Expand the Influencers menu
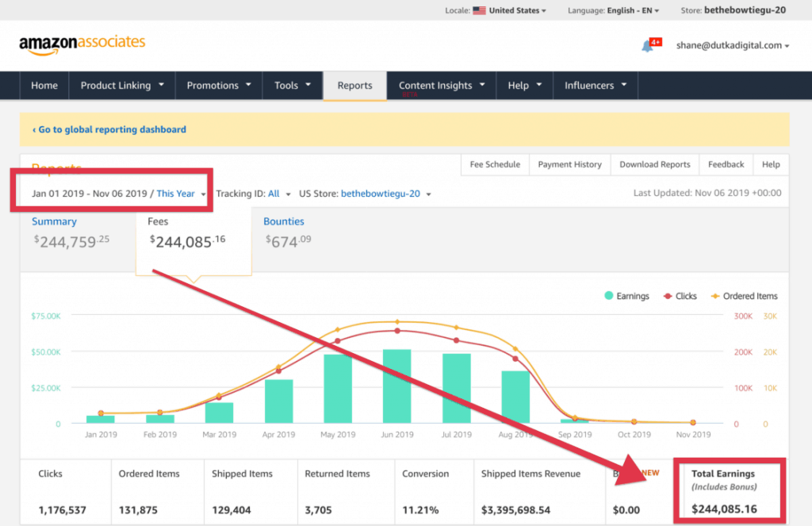The height and width of the screenshot is (526, 812). (x=596, y=86)
